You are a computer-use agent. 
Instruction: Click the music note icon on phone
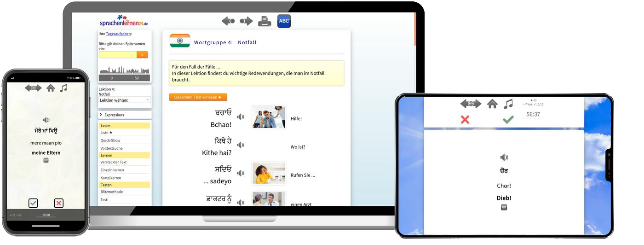pos(63,87)
